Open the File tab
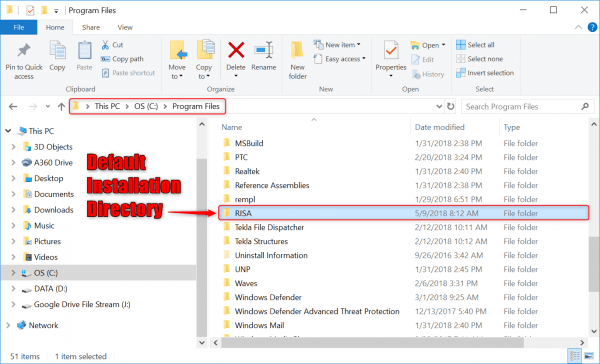This screenshot has width=600, height=364. click(19, 27)
